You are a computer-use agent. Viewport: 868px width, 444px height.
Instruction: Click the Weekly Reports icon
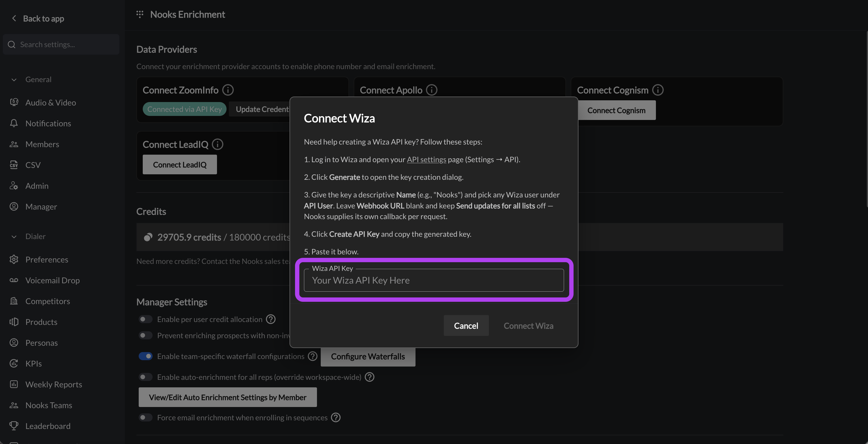pos(14,384)
